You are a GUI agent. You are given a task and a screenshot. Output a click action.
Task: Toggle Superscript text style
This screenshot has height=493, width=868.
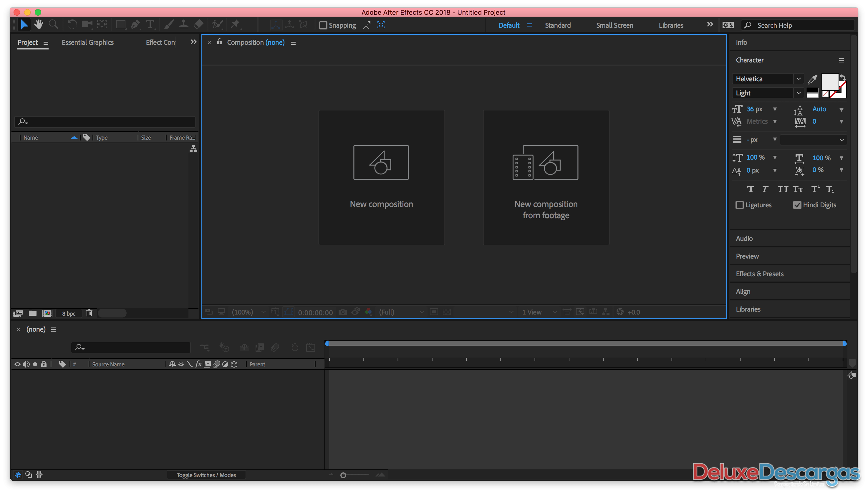[x=816, y=189]
